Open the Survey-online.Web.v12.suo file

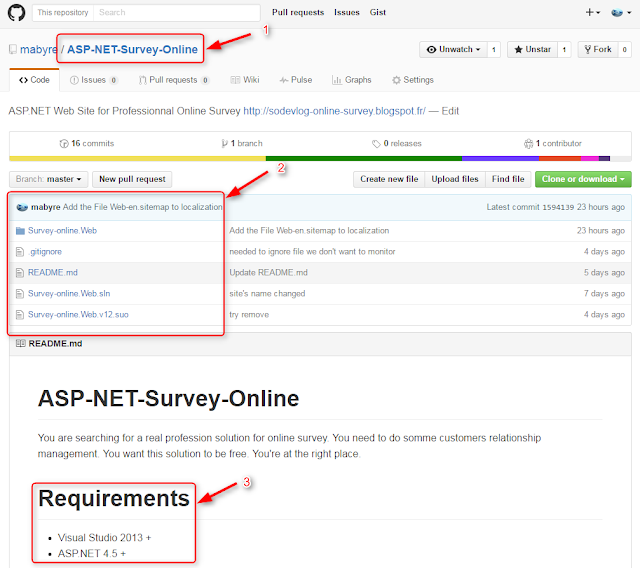(x=78, y=315)
